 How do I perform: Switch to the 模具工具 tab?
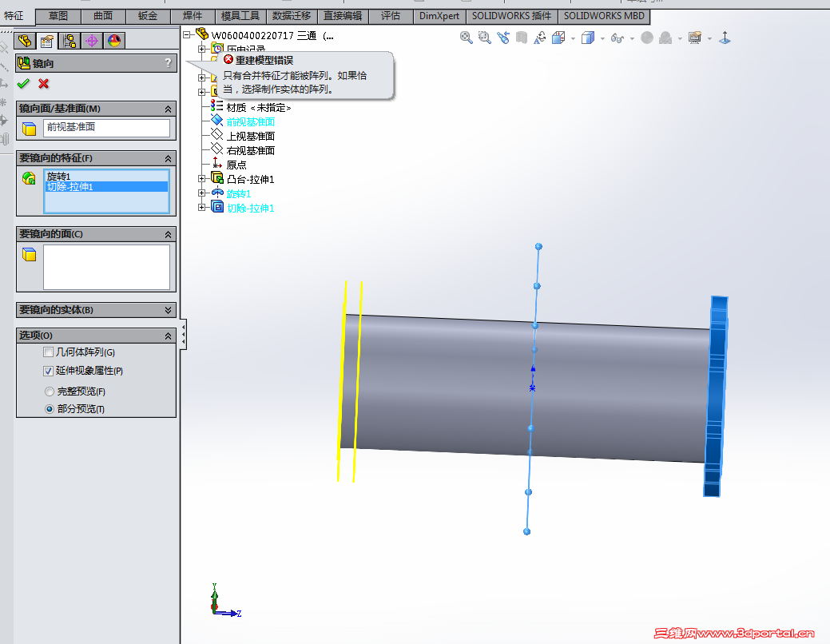(240, 16)
